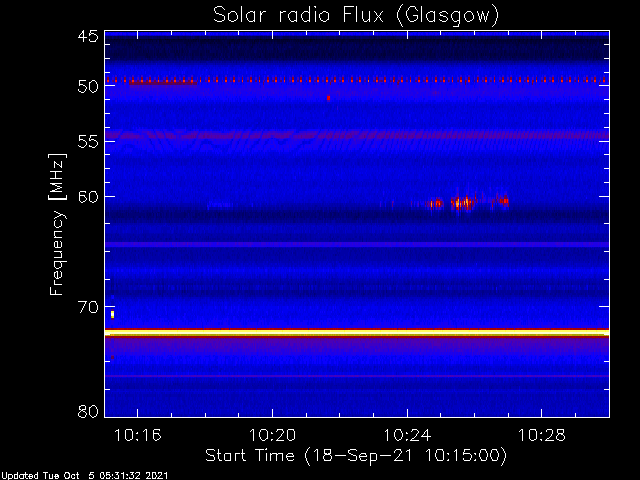Click the 80 frequency tick label

88,411
